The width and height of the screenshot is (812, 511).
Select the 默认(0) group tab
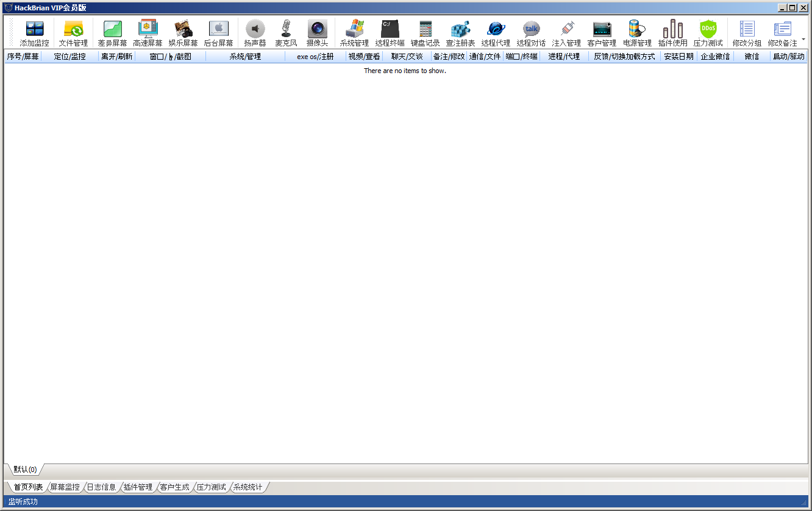tap(25, 470)
